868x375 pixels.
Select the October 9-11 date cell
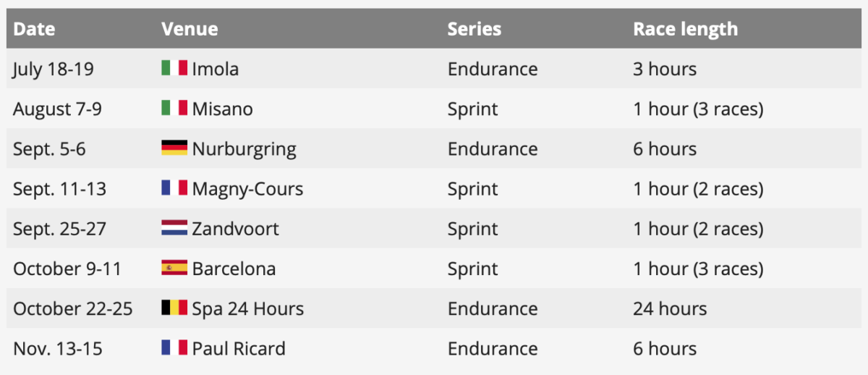click(x=68, y=269)
